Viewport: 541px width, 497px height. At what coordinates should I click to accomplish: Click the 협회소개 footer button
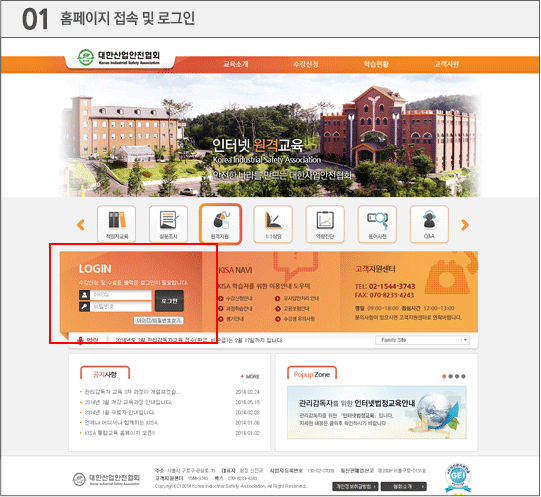click(404, 486)
